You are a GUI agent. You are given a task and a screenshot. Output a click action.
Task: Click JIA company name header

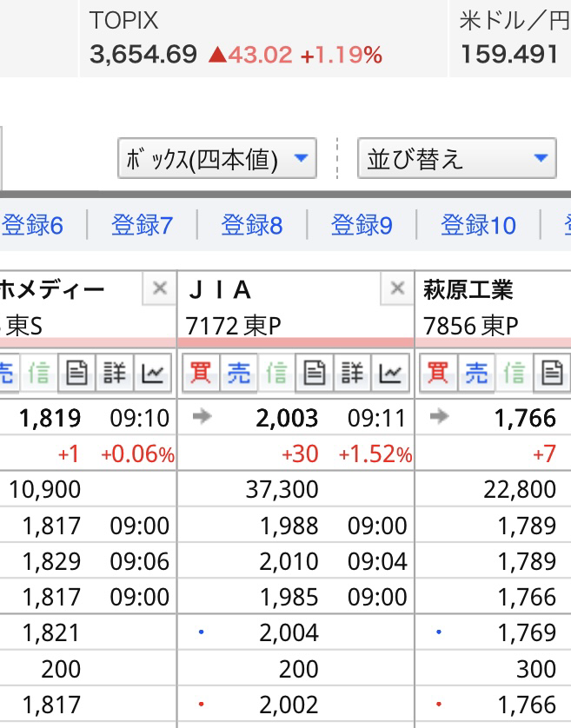(220, 290)
